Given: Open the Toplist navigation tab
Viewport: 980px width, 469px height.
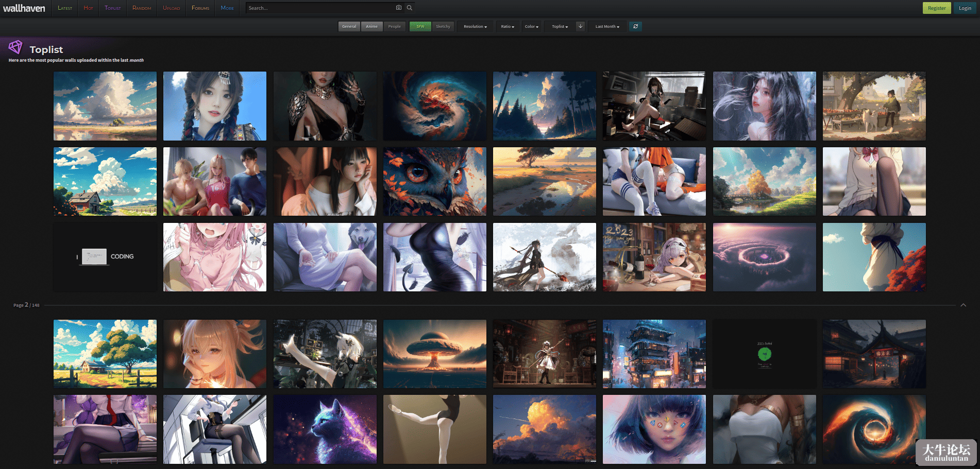Looking at the screenshot, I should (x=113, y=8).
